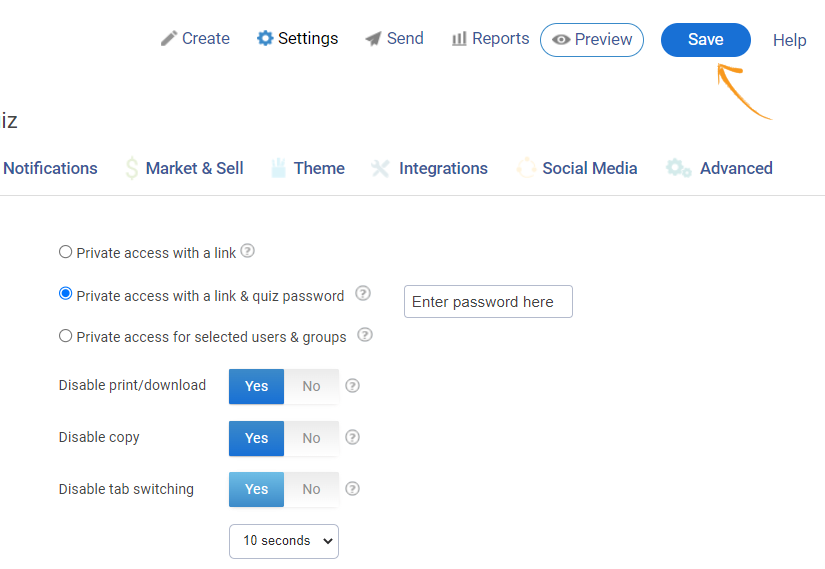The height and width of the screenshot is (569, 825).
Task: Set Disable tab switching to No
Action: (x=311, y=489)
